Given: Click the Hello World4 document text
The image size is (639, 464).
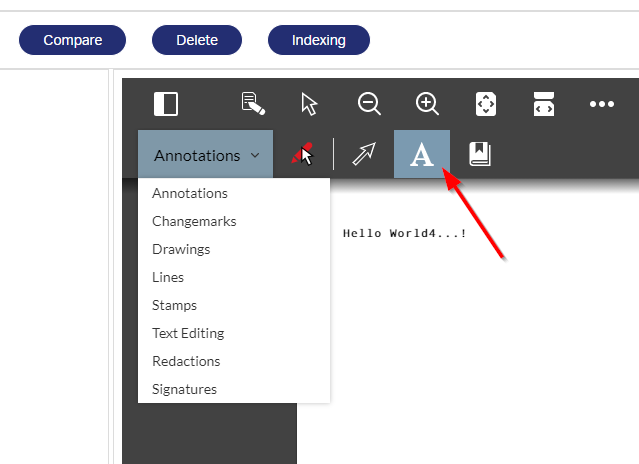Looking at the screenshot, I should [x=404, y=233].
